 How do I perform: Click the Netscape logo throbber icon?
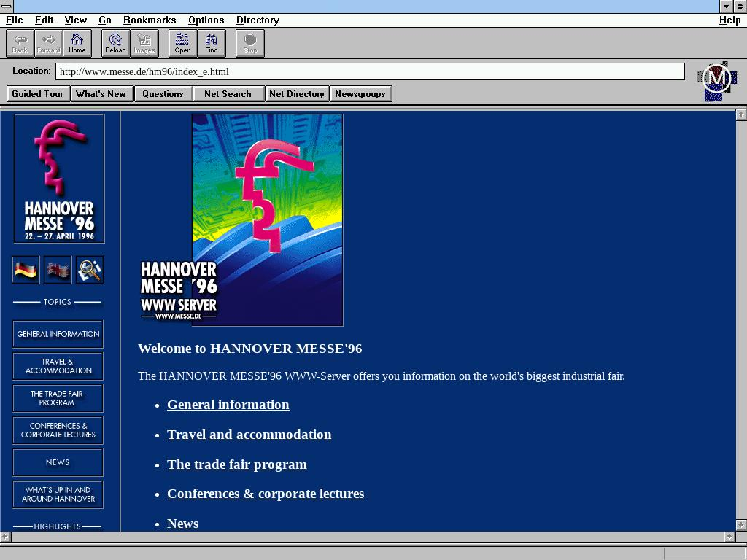coord(716,80)
